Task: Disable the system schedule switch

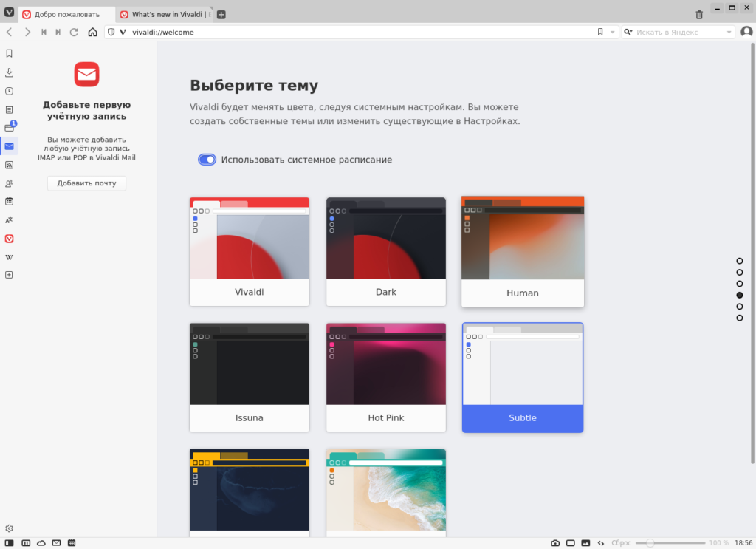Action: 207,160
